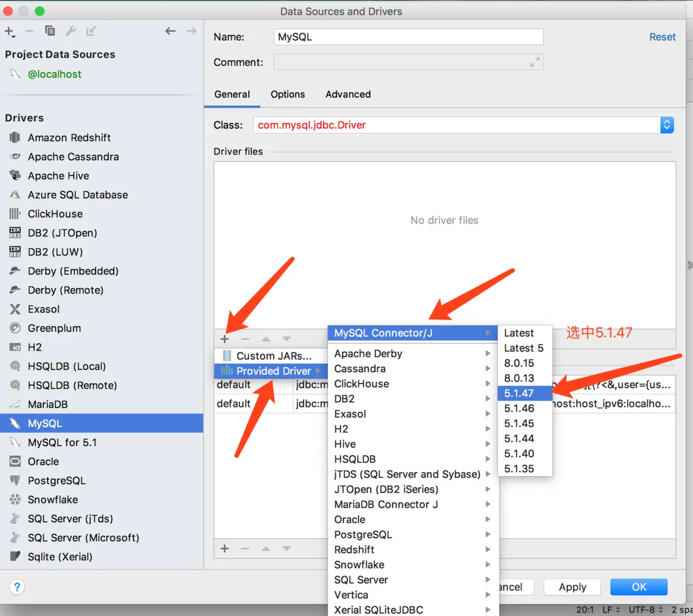The image size is (693, 616).
Task: Click the plus icon under driver files
Action: coord(225,339)
